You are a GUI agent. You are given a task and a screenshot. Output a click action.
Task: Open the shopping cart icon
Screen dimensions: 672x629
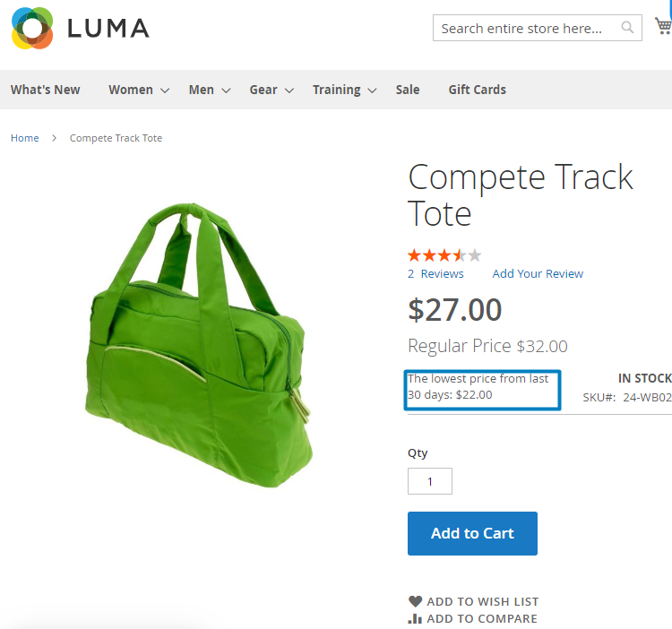(x=663, y=26)
